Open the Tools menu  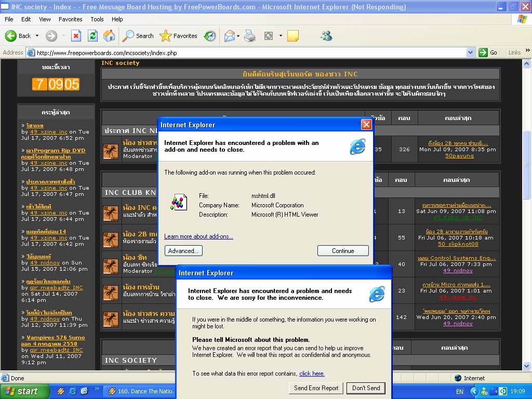(97, 19)
